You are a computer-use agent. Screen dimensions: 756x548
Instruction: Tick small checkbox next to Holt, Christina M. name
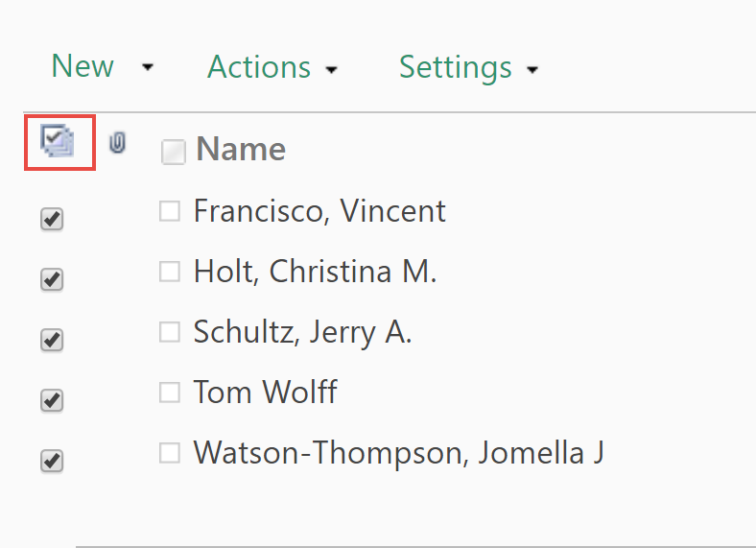point(170,272)
